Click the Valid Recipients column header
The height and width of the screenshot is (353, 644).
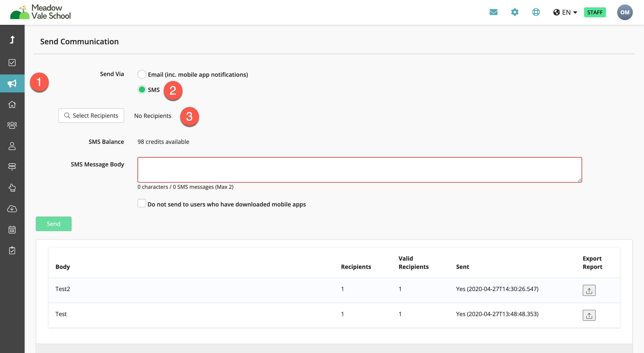[413, 262]
